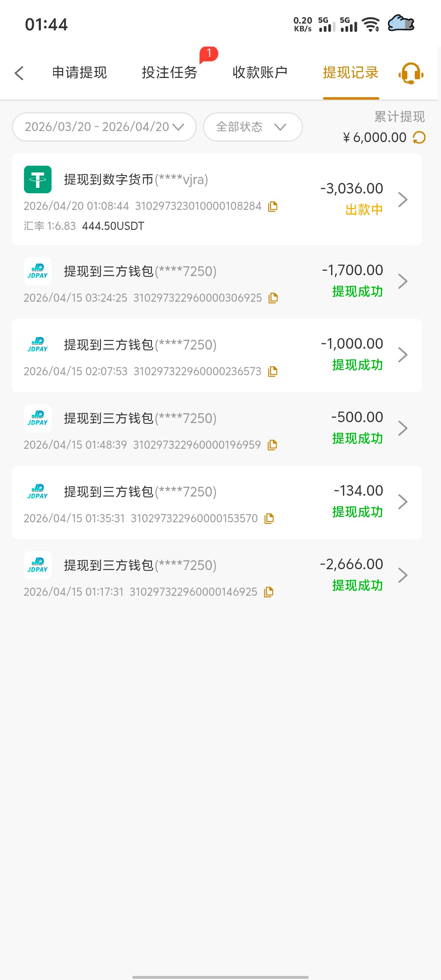Screen dimensions: 441x980
Task: Refresh the cumulative withdrawal total
Action: 419,138
